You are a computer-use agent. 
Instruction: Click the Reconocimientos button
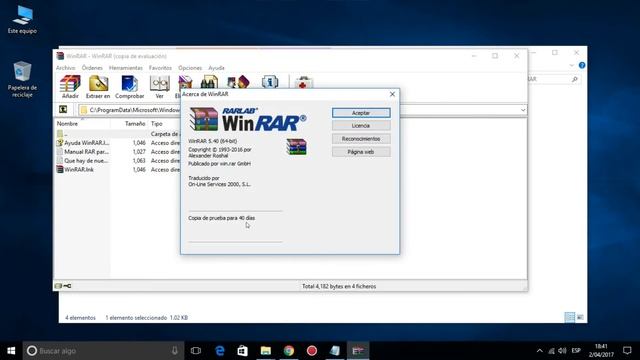(x=361, y=139)
